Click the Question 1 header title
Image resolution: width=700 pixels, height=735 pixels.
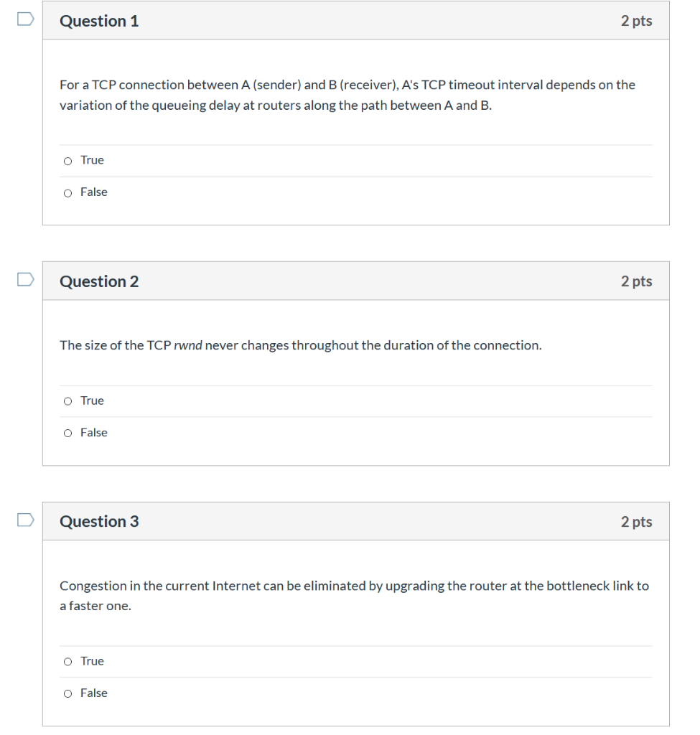point(99,21)
